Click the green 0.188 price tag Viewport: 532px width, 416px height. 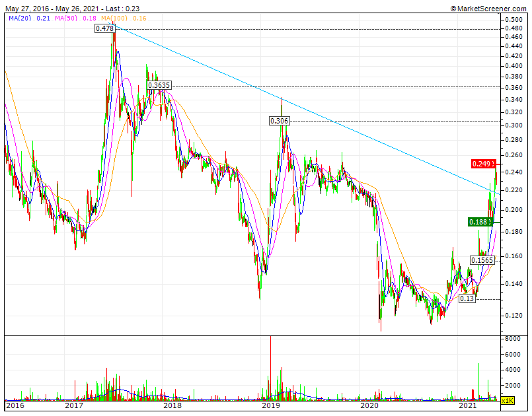480,222
